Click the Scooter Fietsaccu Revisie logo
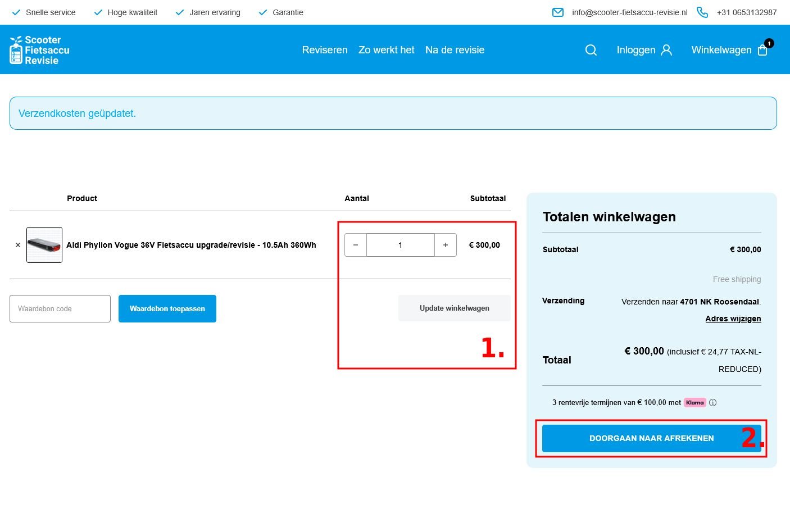 (x=39, y=50)
